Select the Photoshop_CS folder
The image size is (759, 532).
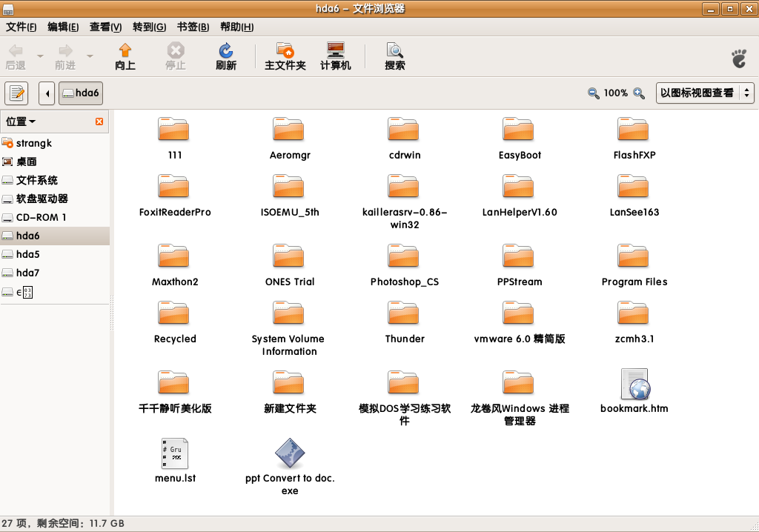pyautogui.click(x=403, y=256)
